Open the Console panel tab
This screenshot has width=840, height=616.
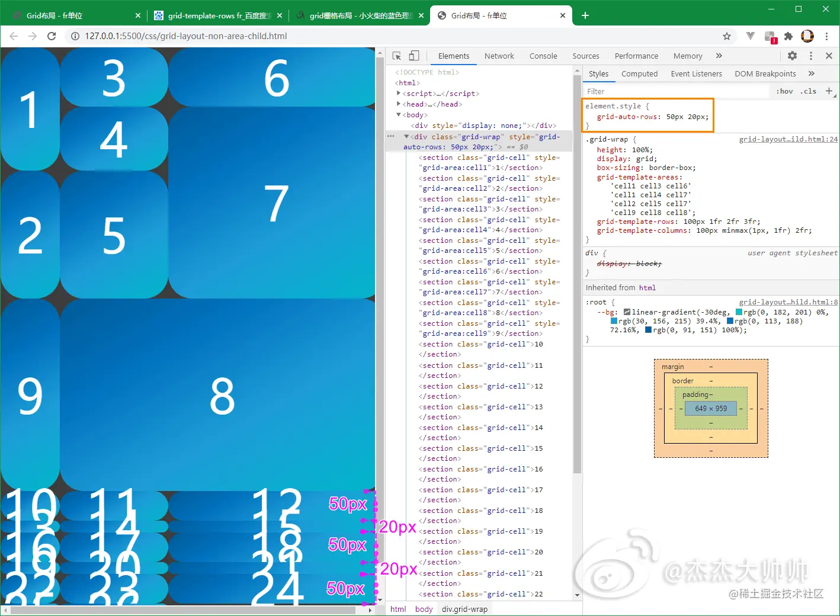pos(543,56)
